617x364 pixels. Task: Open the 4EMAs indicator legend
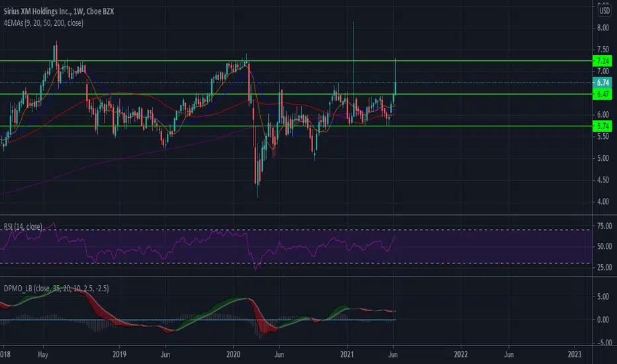[44, 23]
